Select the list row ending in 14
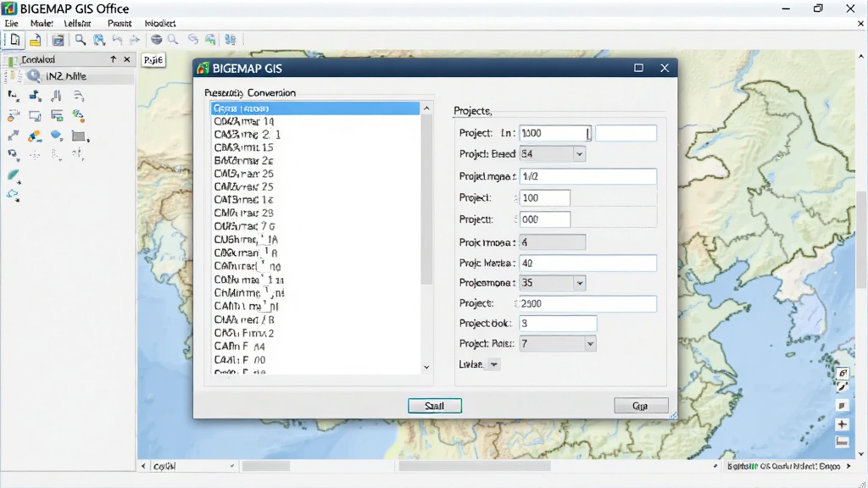The height and width of the screenshot is (488, 868). 315,121
